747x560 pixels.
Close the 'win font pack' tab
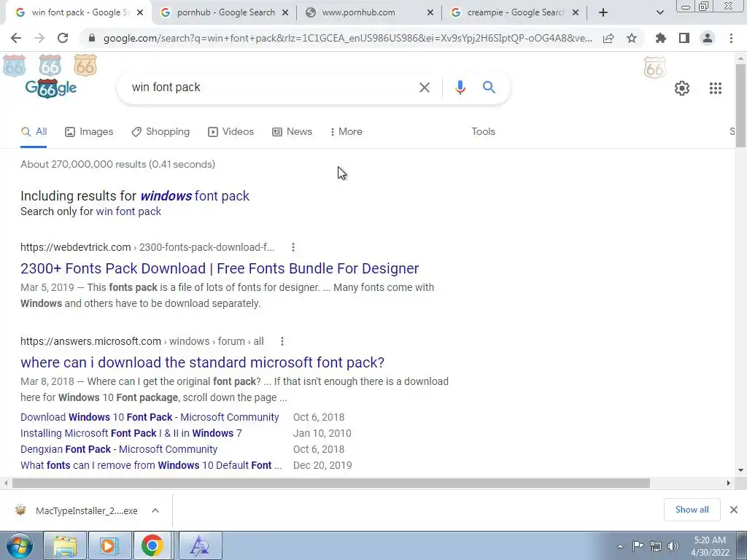pos(140,12)
